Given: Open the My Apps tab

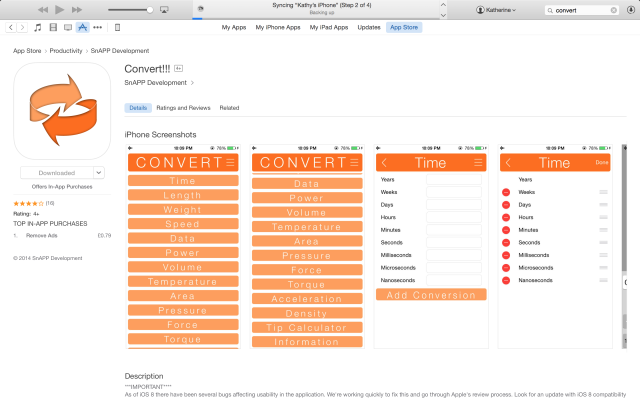Looking at the screenshot, I should tap(234, 27).
